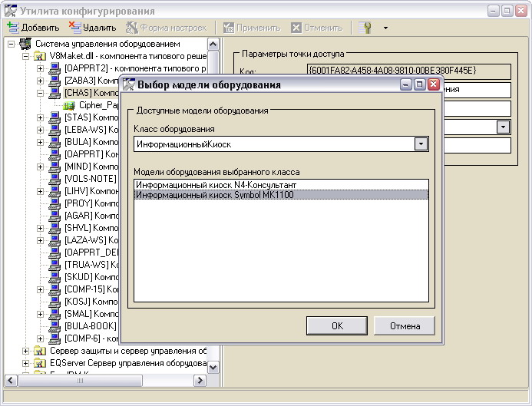The height and width of the screenshot is (406, 532).
Task: Expand the Сервер защиты tree node
Action: (x=26, y=351)
